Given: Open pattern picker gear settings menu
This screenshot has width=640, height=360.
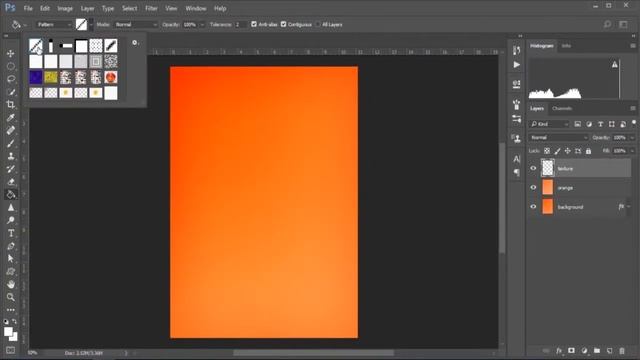Looking at the screenshot, I should coord(135,43).
